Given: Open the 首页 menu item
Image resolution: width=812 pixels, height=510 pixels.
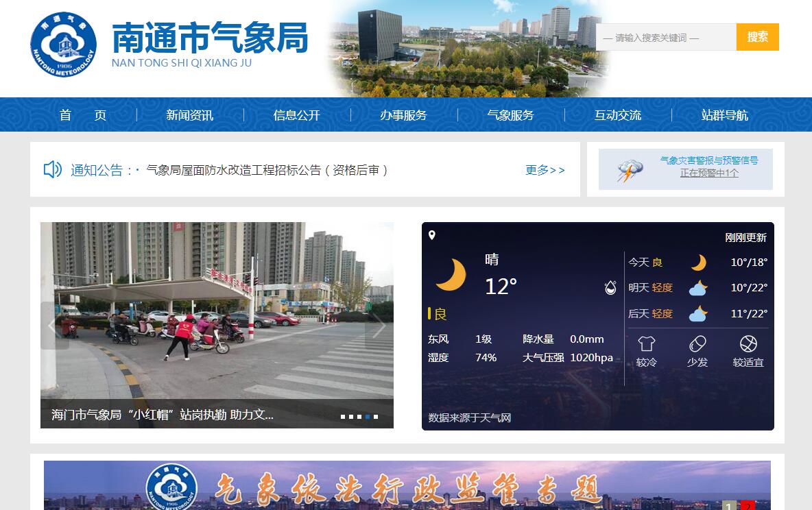Looking at the screenshot, I should click(x=83, y=115).
